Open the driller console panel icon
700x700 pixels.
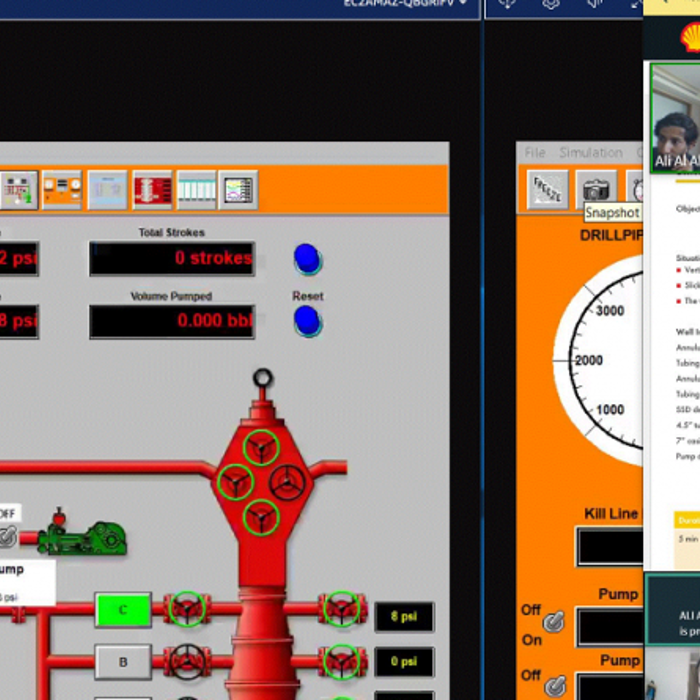[x=19, y=190]
